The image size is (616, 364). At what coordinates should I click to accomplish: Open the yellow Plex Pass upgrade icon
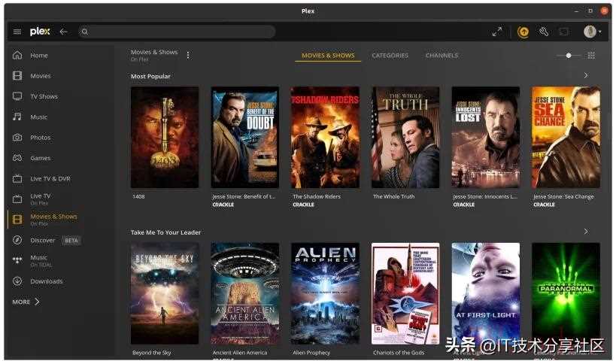[x=523, y=32]
